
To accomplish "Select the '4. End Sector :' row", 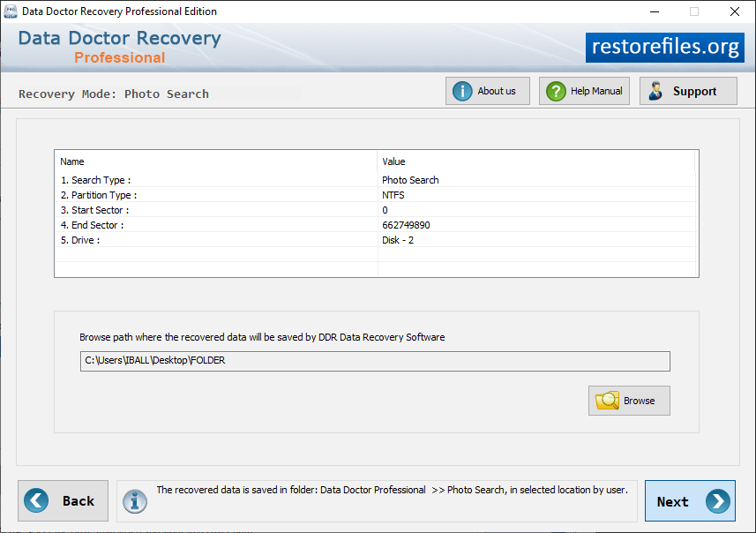I will pyautogui.click(x=376, y=225).
